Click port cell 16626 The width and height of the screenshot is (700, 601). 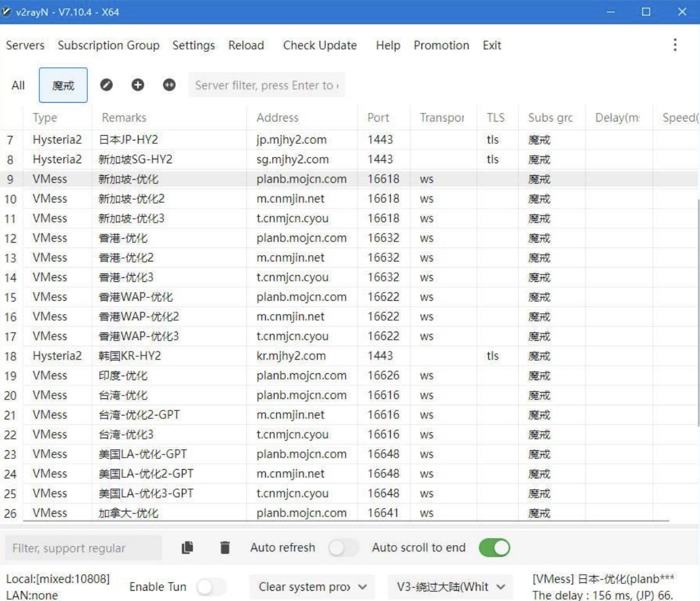pos(383,376)
